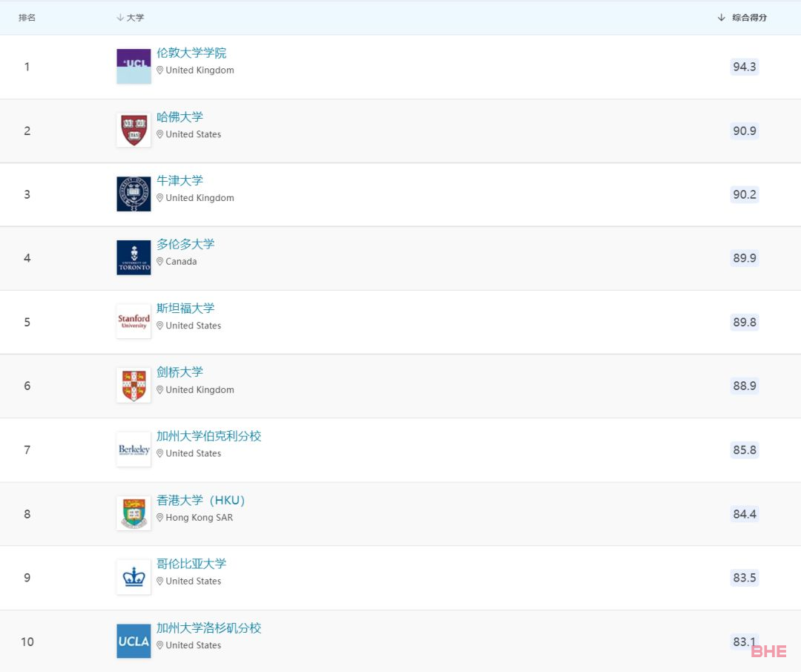Click the location pin next to Hong Kong SAR

pos(160,518)
